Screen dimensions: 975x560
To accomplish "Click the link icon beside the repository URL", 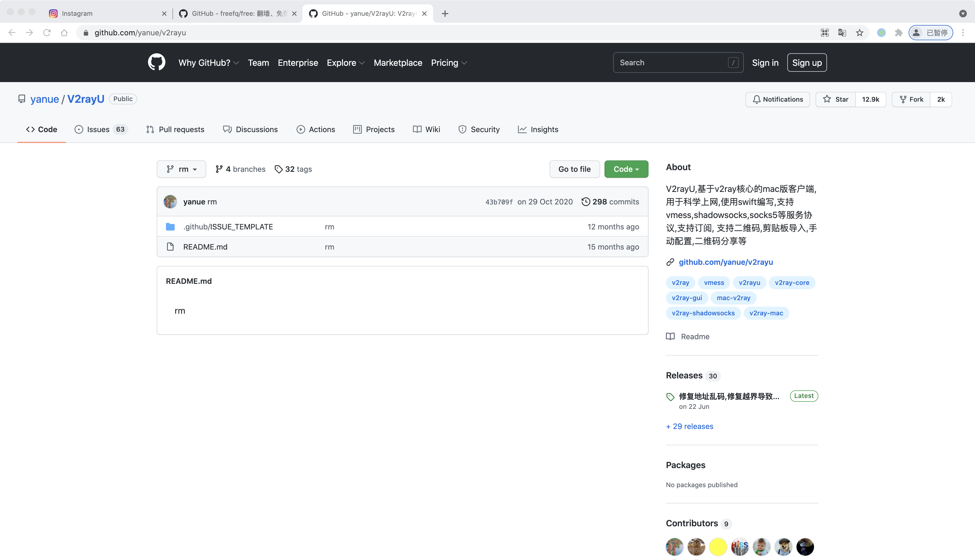I will coord(670,262).
